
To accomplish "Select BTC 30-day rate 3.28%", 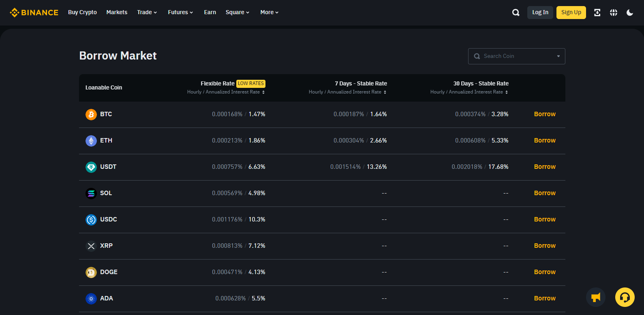I will click(x=500, y=114).
